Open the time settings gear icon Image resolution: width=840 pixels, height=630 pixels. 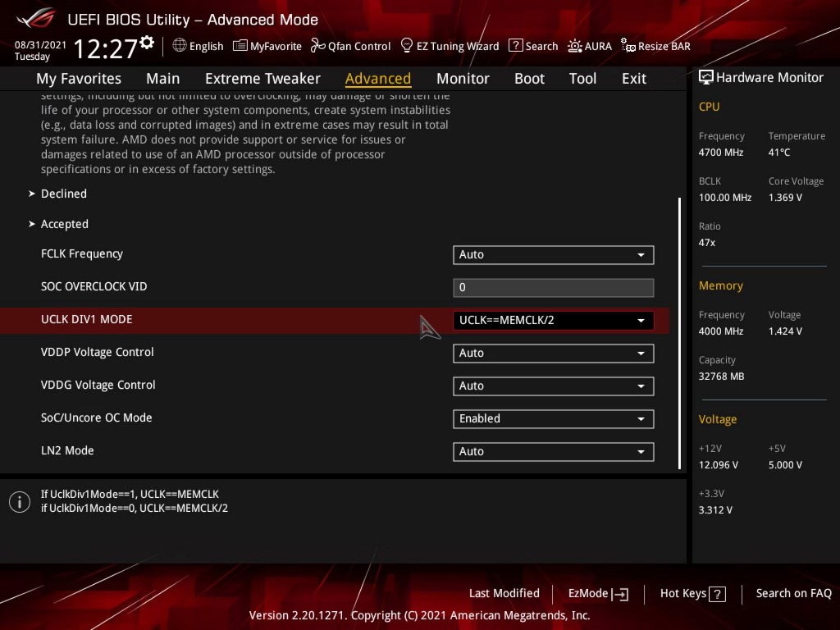[147, 43]
